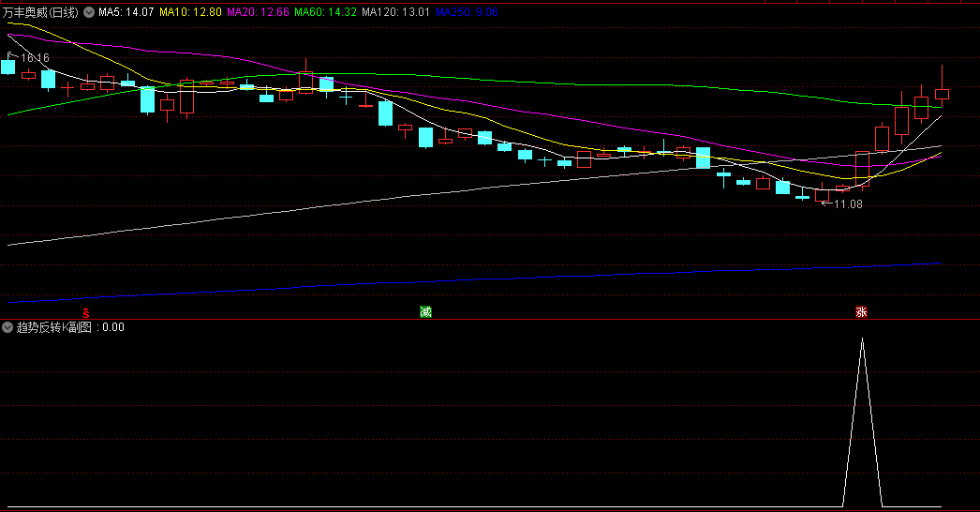This screenshot has height=512, width=980.
Task: Click the 趋势反转K副图 indicator name
Action: pos(53,326)
